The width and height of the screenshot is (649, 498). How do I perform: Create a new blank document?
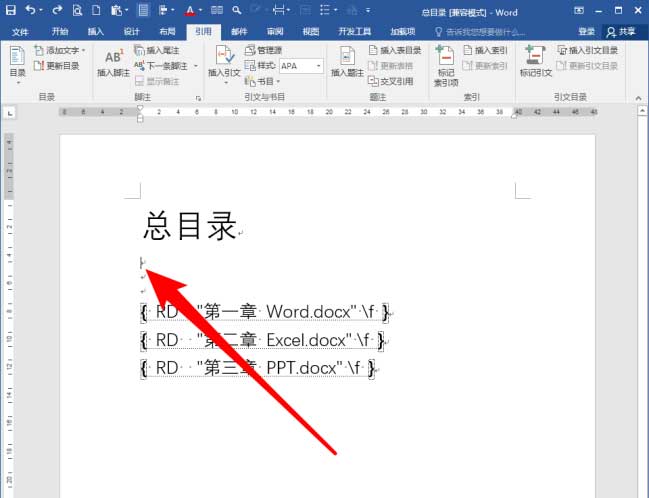tap(96, 10)
